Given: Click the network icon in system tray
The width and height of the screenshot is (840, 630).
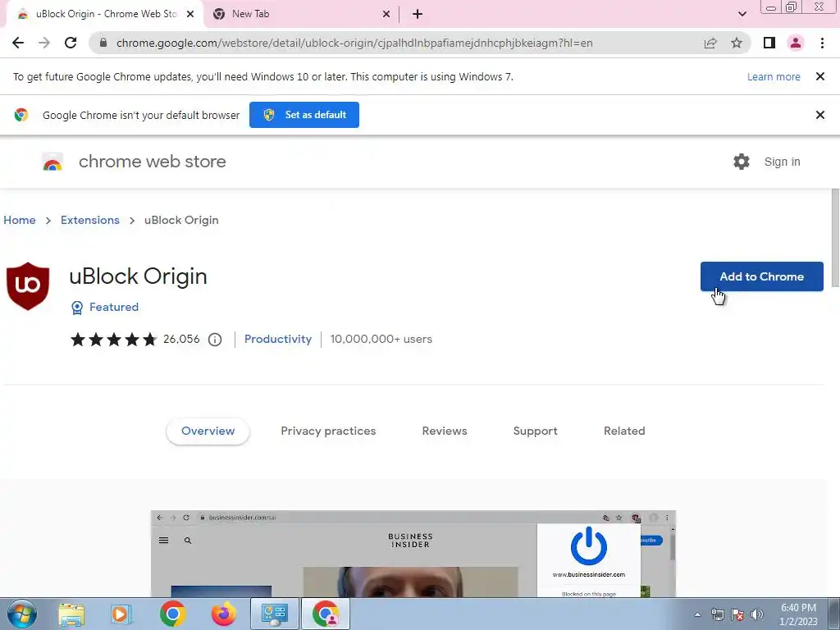Looking at the screenshot, I should [717, 614].
